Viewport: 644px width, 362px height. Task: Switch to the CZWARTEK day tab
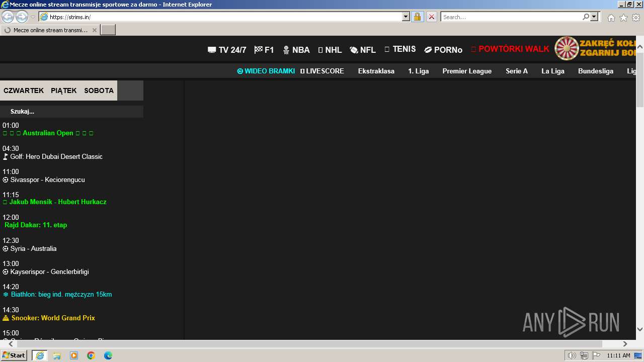[24, 90]
